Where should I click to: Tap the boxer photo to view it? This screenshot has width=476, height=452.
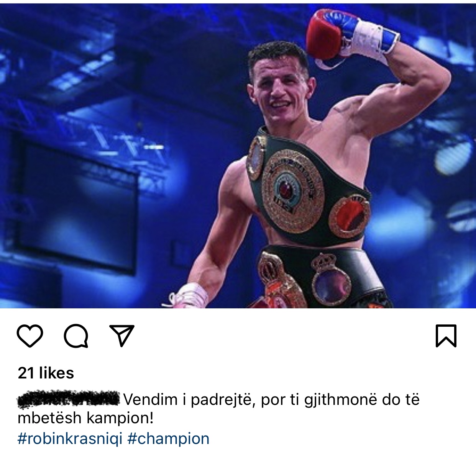[x=238, y=156]
